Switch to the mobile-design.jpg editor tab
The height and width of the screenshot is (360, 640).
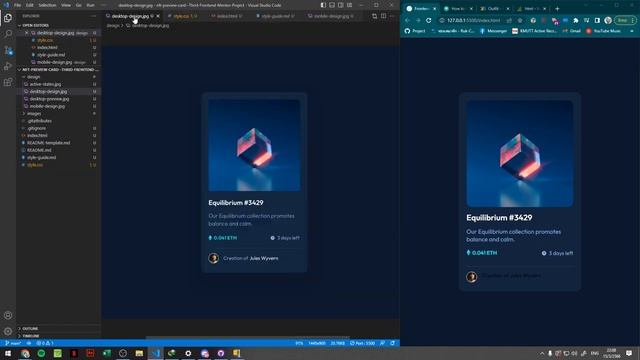[x=331, y=16]
